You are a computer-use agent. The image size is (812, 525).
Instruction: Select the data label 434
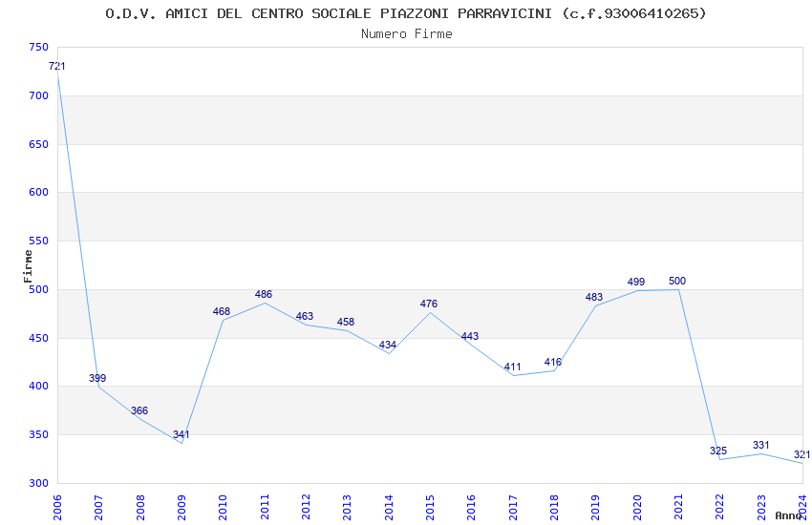point(387,345)
